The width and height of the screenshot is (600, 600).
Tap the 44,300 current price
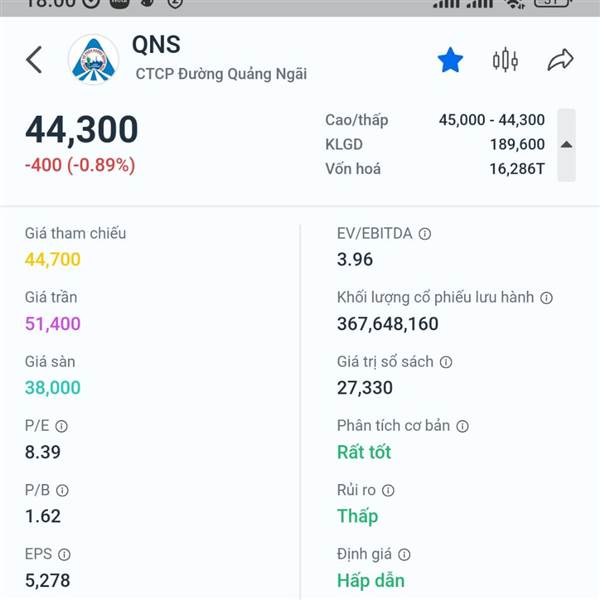82,130
